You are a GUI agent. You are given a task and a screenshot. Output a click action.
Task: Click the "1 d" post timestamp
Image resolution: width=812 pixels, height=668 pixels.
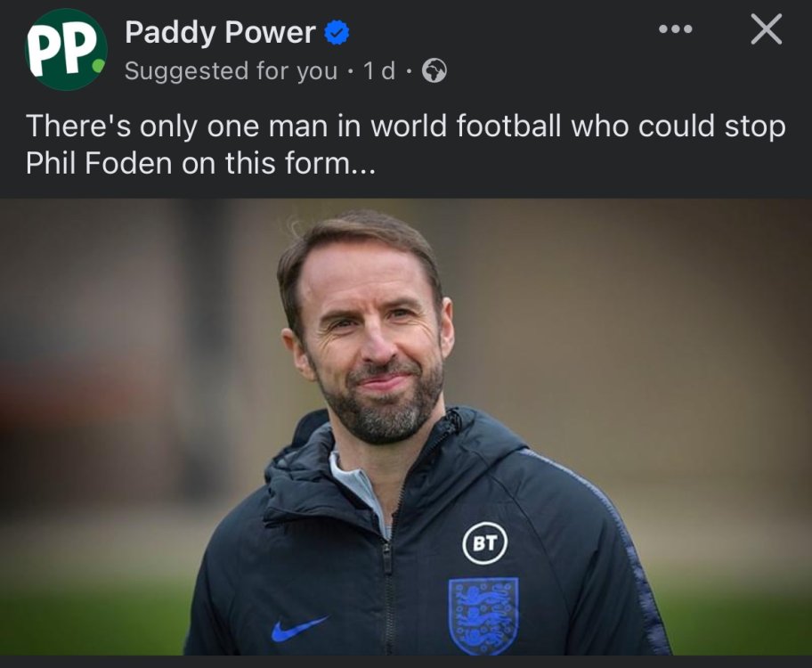coord(380,71)
